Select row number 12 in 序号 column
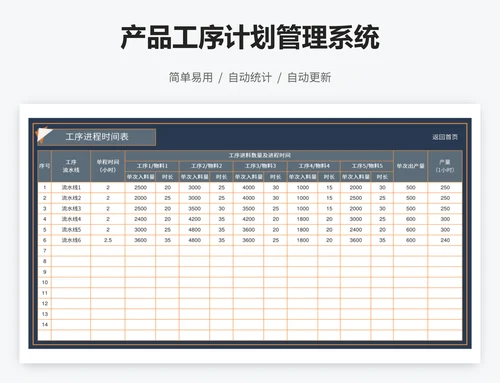Image resolution: width=500 pixels, height=383 pixels. coord(45,303)
